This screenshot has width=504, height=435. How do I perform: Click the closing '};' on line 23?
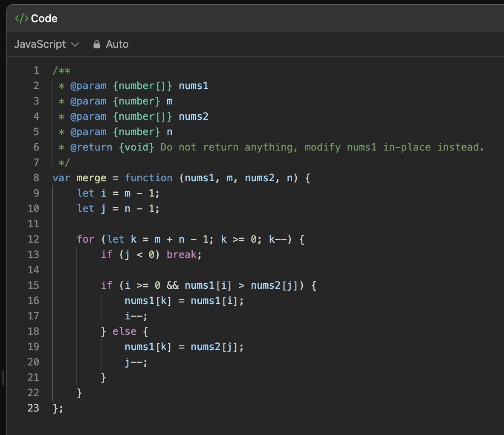tap(58, 408)
